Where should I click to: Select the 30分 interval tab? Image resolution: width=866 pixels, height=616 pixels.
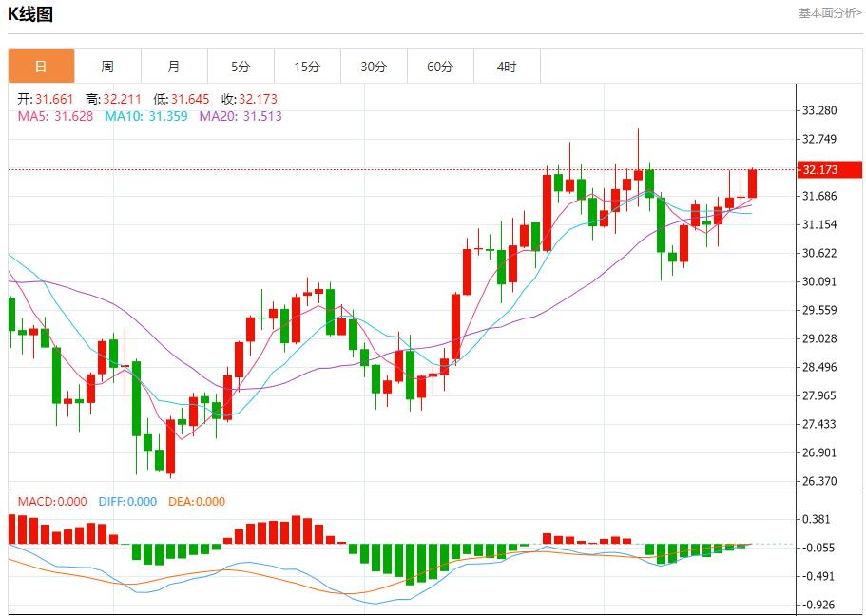[374, 67]
